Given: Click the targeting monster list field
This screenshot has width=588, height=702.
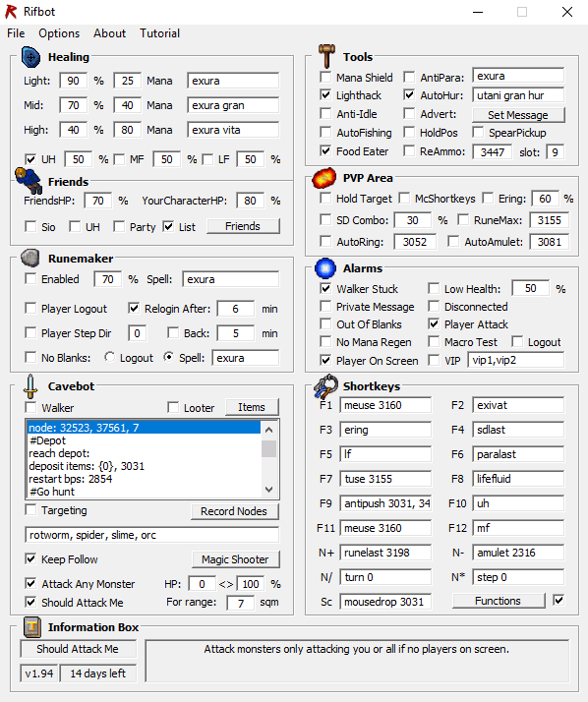Looking at the screenshot, I should 151,535.
